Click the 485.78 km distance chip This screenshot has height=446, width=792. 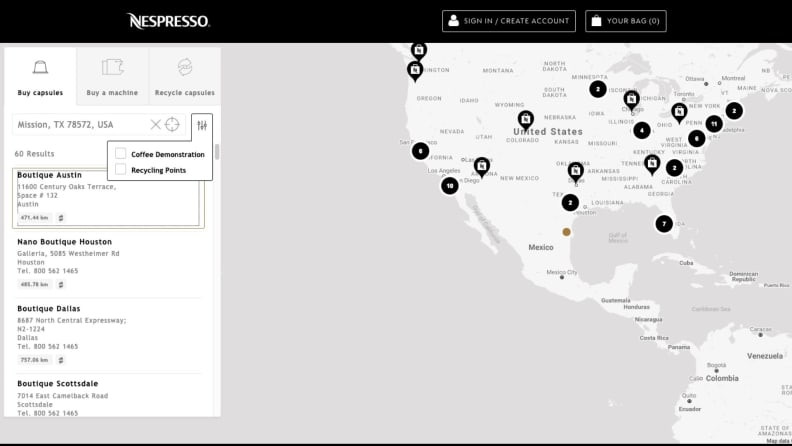click(x=34, y=284)
